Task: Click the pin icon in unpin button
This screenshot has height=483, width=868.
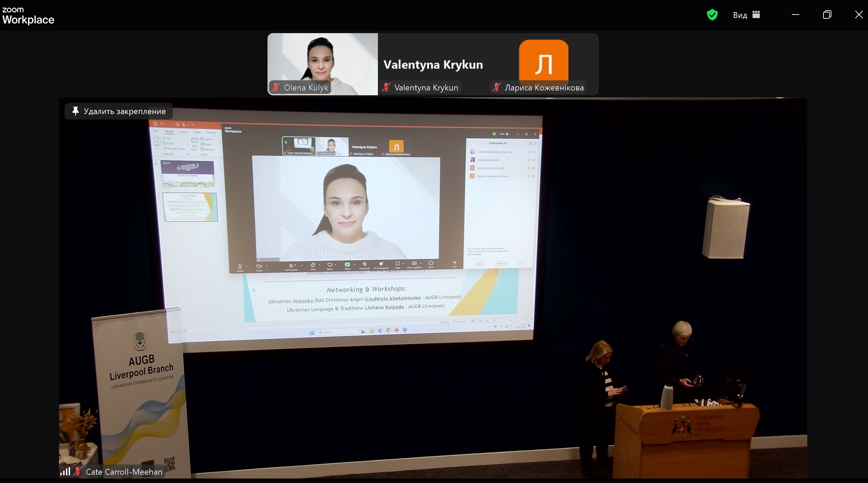Action: [75, 111]
